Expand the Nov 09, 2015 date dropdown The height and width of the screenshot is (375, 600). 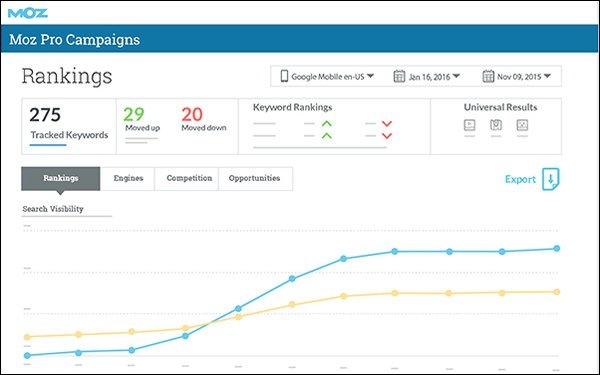tap(517, 77)
